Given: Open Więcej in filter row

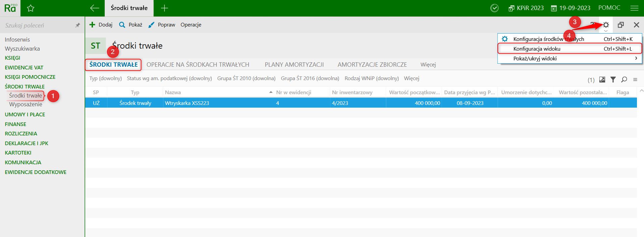Looking at the screenshot, I should tap(411, 78).
